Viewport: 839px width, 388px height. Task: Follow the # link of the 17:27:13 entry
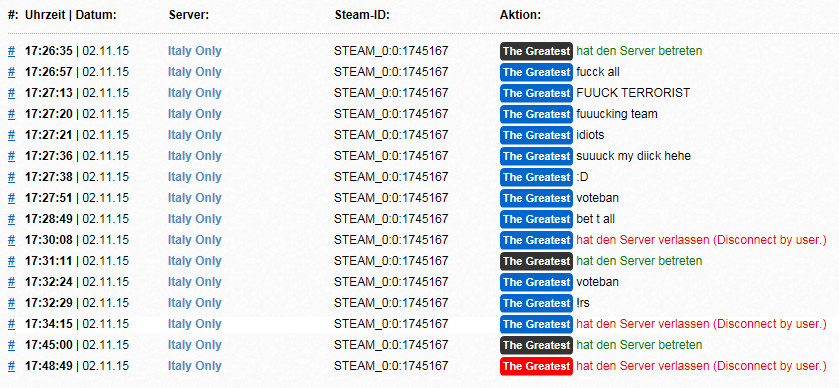pyautogui.click(x=11, y=93)
